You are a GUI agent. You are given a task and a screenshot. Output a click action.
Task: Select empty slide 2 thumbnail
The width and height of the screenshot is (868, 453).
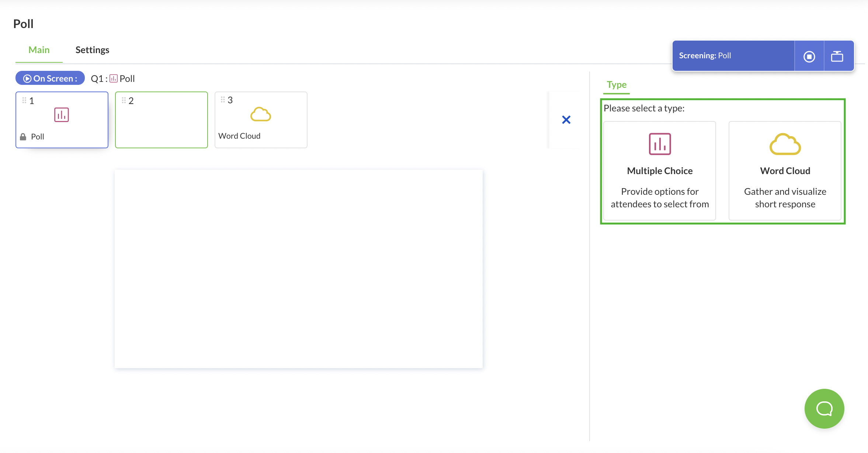[162, 120]
